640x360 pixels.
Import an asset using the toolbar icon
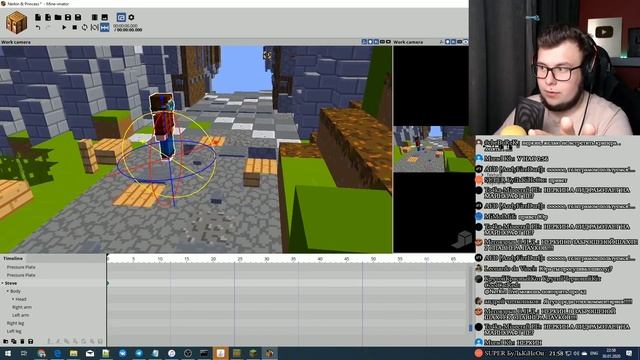pyautogui.click(x=95, y=17)
